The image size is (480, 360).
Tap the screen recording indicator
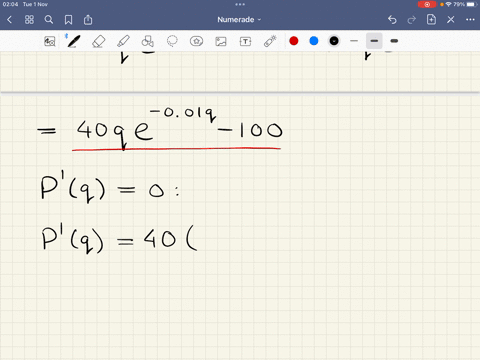(x=427, y=4)
